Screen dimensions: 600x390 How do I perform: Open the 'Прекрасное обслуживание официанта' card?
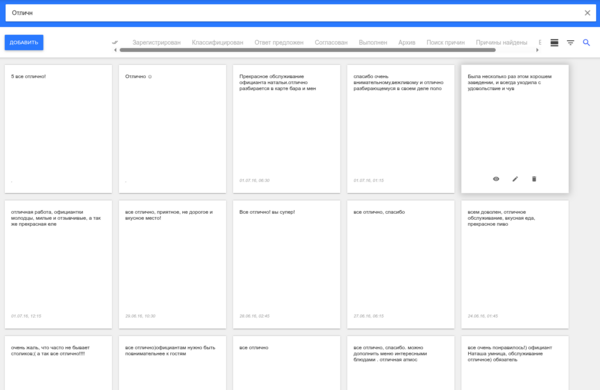click(287, 129)
